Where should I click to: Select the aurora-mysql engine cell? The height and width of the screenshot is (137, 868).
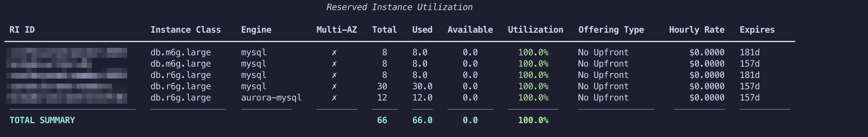tap(271, 98)
